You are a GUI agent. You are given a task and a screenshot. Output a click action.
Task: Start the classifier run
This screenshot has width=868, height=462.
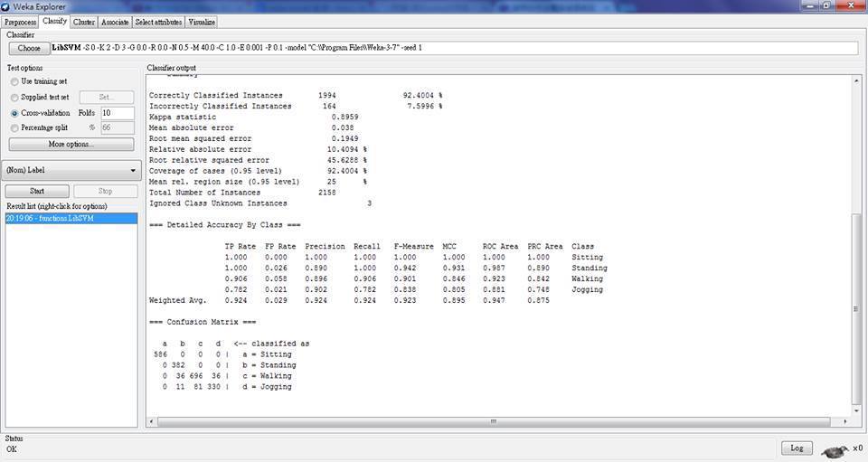(x=37, y=191)
